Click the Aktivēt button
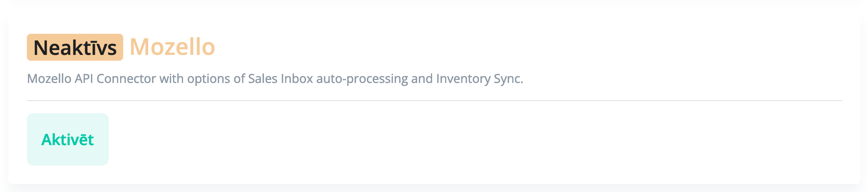Screen dimensions: 868x192 click(x=68, y=139)
